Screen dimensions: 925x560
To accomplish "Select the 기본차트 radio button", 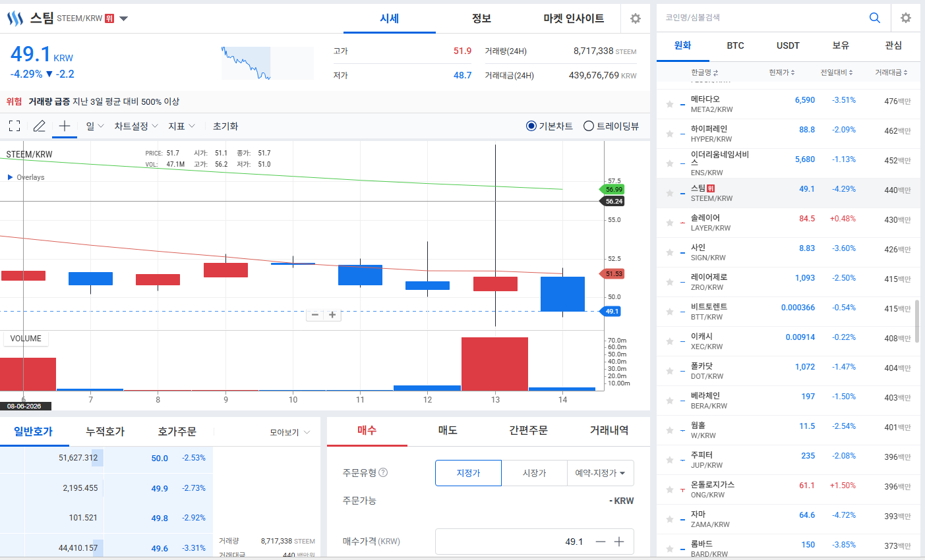I will [531, 126].
